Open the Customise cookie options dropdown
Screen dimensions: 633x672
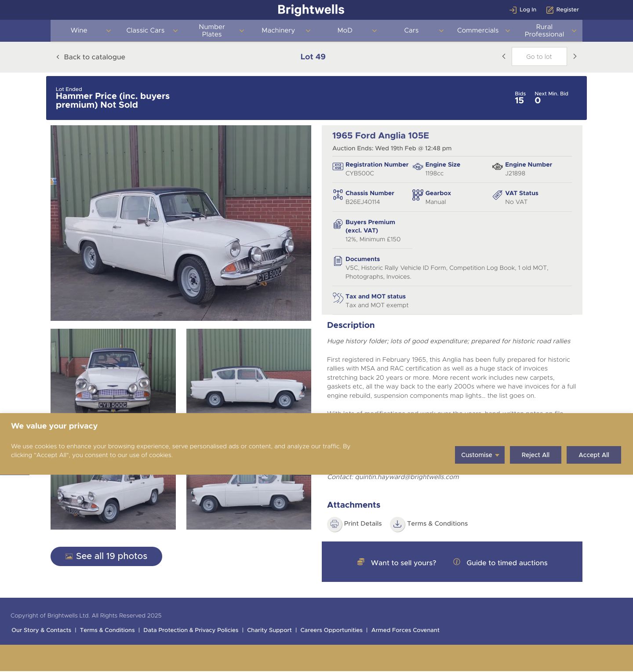(480, 455)
